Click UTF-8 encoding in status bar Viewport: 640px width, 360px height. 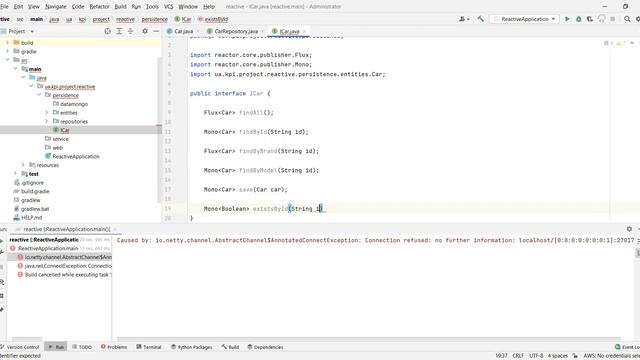pos(536,356)
